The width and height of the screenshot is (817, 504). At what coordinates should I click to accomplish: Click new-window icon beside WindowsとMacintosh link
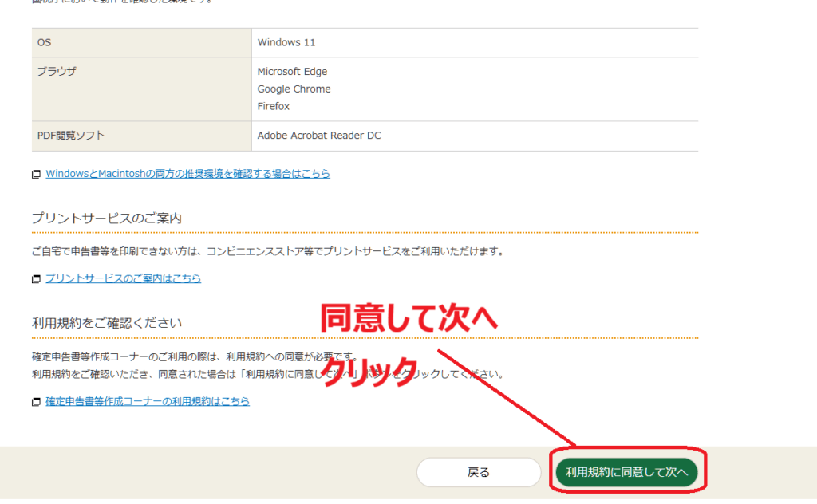tap(36, 175)
